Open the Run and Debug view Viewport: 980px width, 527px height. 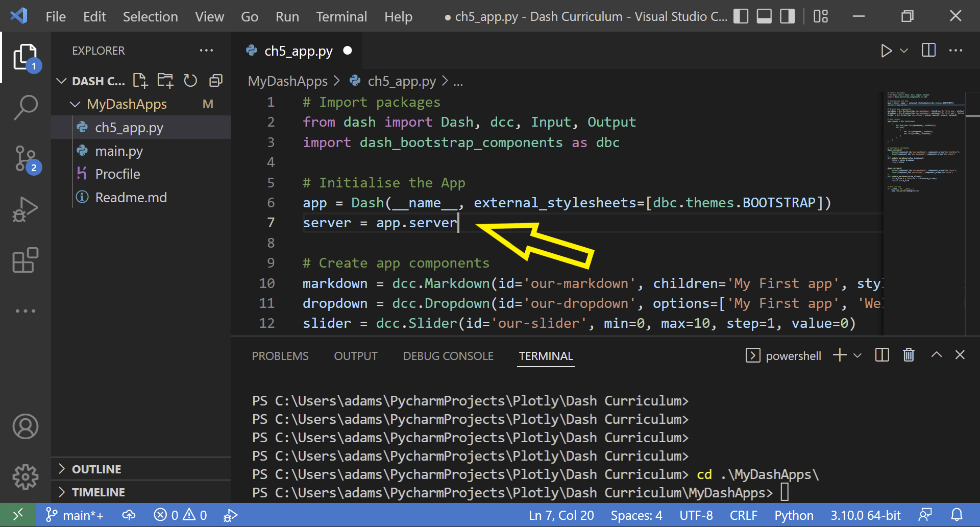tap(26, 210)
